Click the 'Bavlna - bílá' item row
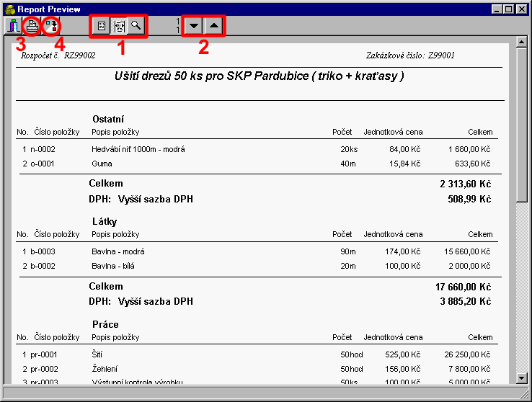 (112, 266)
